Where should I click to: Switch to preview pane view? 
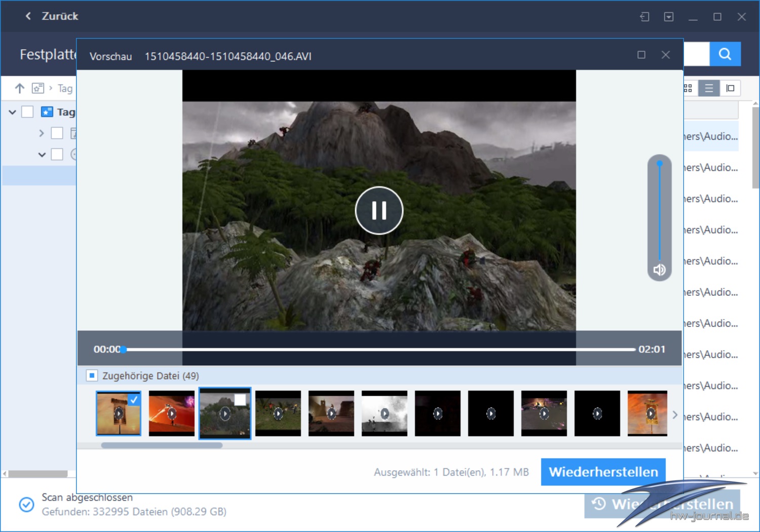730,88
